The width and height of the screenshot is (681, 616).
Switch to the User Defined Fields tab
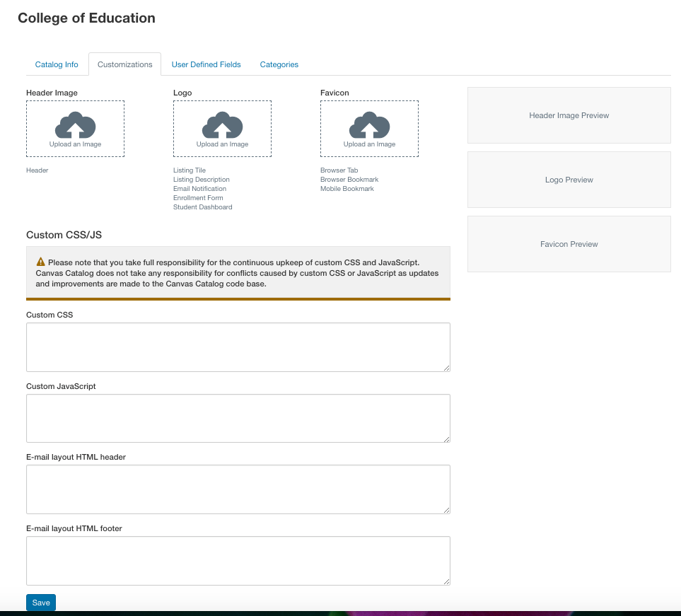coord(206,64)
